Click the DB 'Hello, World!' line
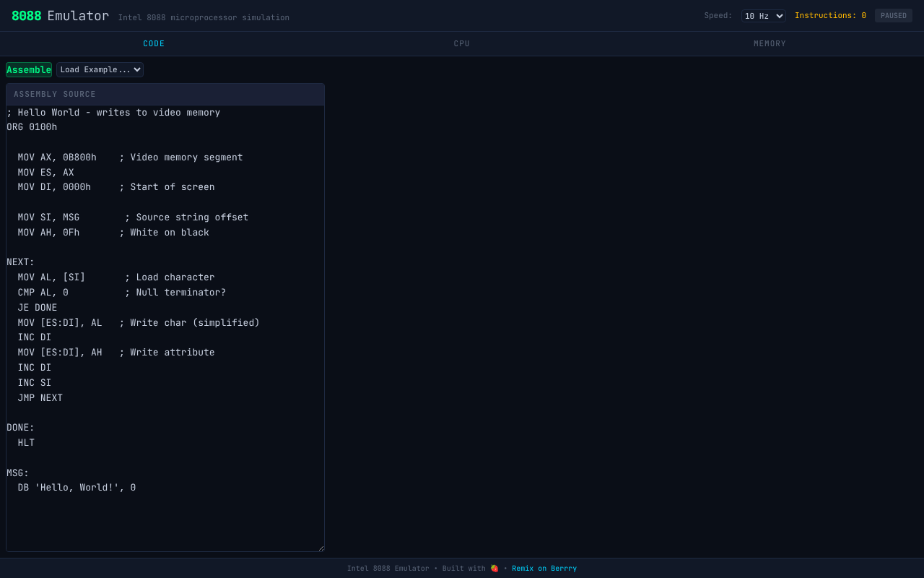Image resolution: width=924 pixels, height=578 pixels. click(77, 488)
